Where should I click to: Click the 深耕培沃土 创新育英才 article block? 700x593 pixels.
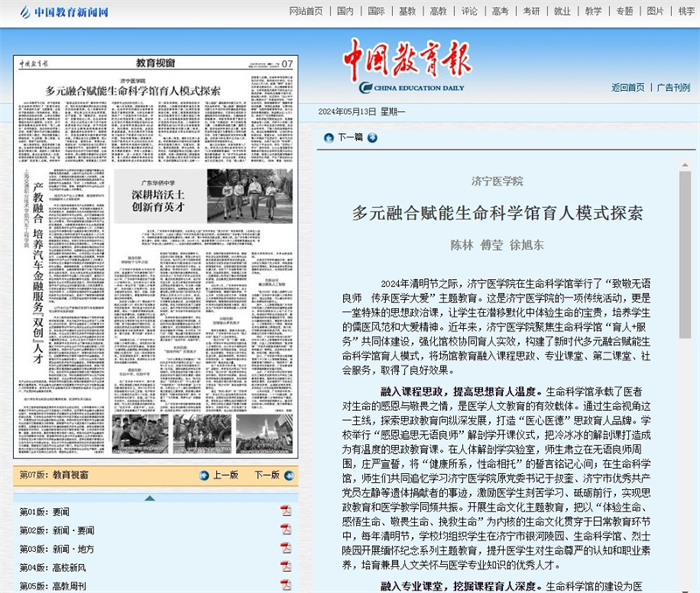160,196
